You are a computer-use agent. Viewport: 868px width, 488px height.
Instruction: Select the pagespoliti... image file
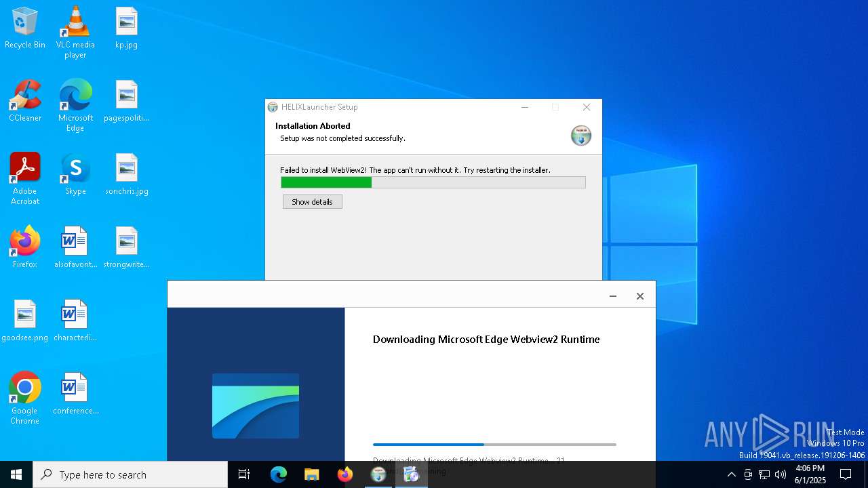click(x=126, y=101)
